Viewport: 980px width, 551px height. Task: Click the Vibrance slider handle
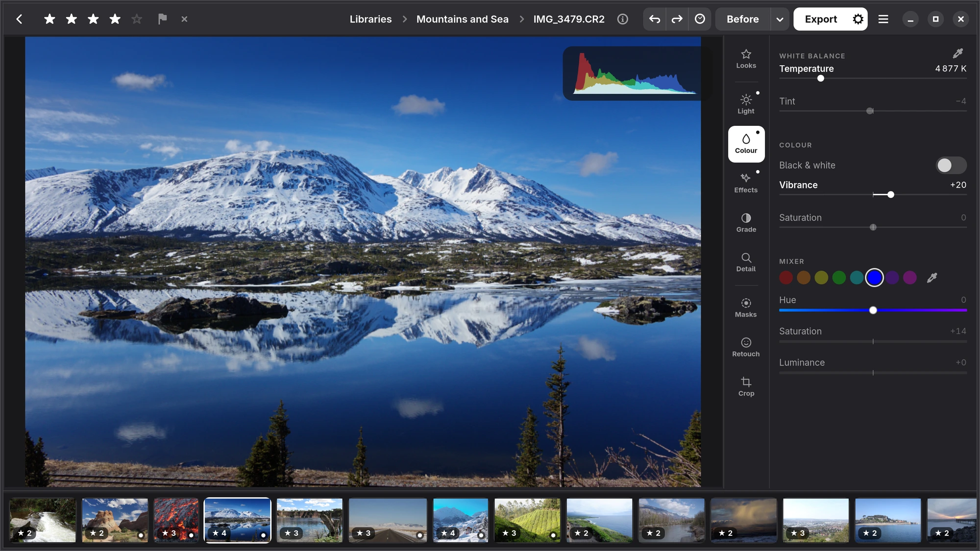click(x=891, y=195)
